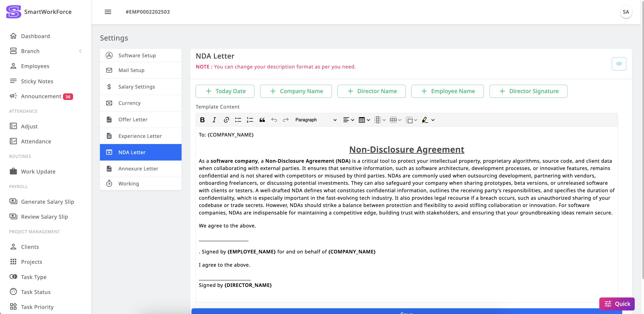Toggle bold formatting in editor toolbar
This screenshot has height=314, width=644.
(202, 120)
